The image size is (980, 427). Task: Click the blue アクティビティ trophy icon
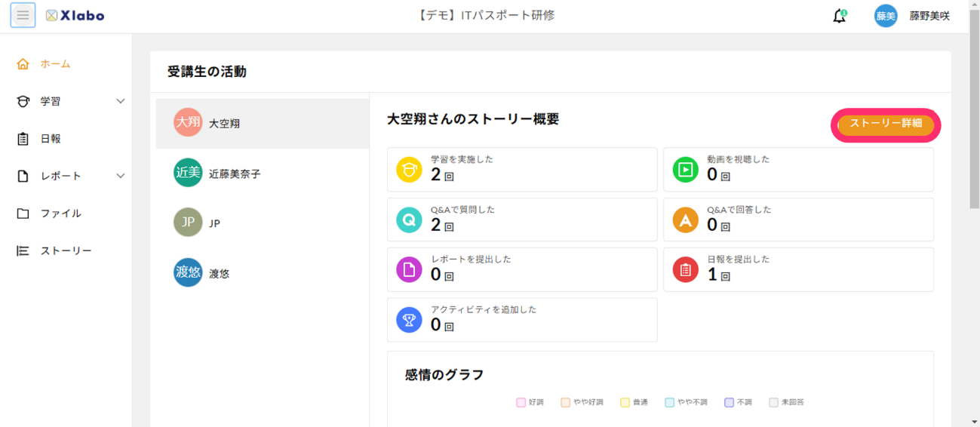pos(409,320)
